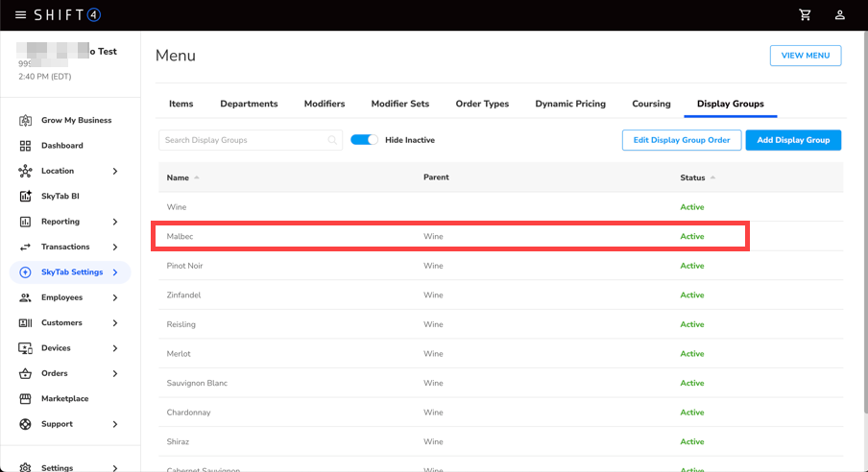Viewport: 868px width, 472px height.
Task: Click the Add Display Group button
Action: pyautogui.click(x=793, y=140)
